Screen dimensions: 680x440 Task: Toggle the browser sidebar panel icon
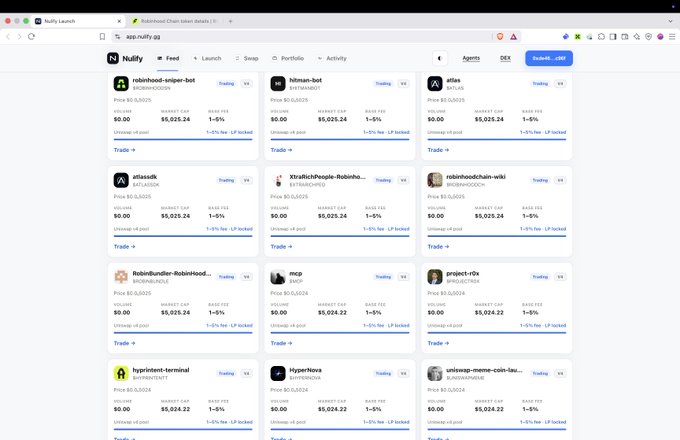pyautogui.click(x=613, y=36)
